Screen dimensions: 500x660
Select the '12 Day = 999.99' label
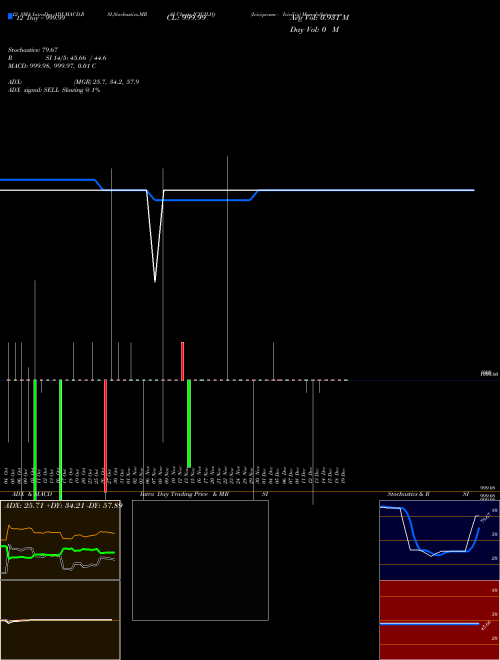pyautogui.click(x=40, y=18)
